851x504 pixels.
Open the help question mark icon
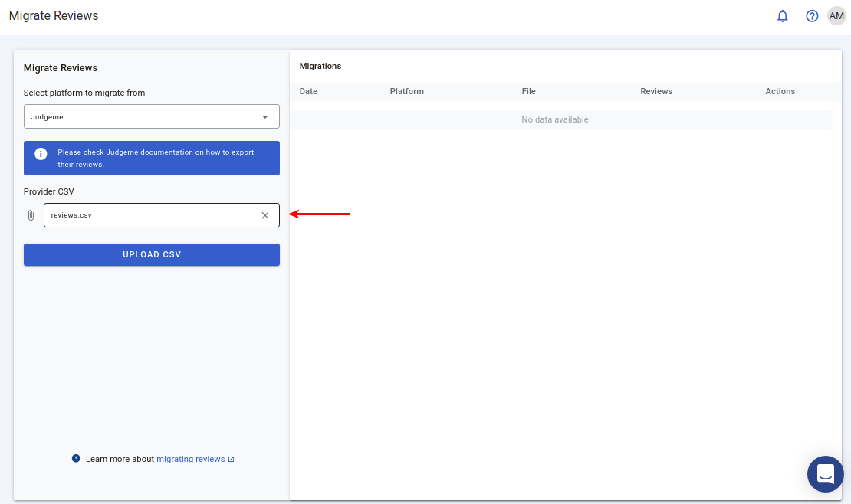point(812,16)
